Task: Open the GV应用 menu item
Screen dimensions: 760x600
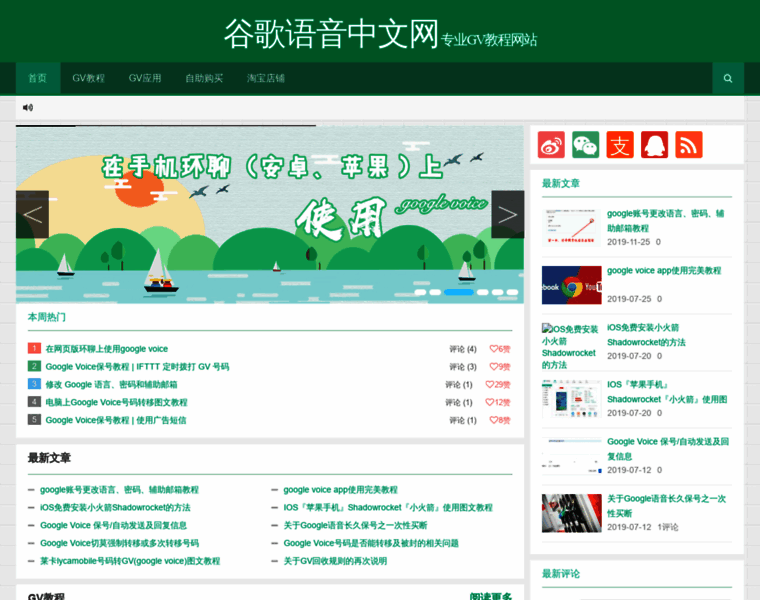Action: (x=145, y=78)
